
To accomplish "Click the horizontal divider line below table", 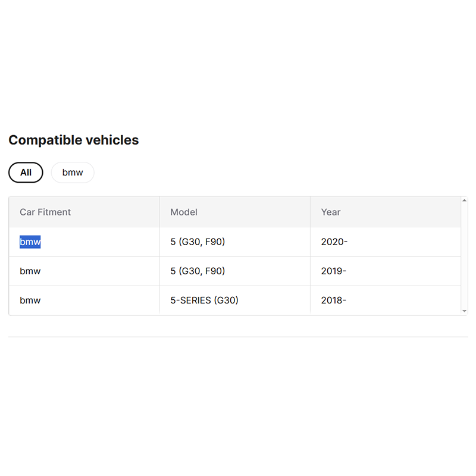I will pos(238,337).
